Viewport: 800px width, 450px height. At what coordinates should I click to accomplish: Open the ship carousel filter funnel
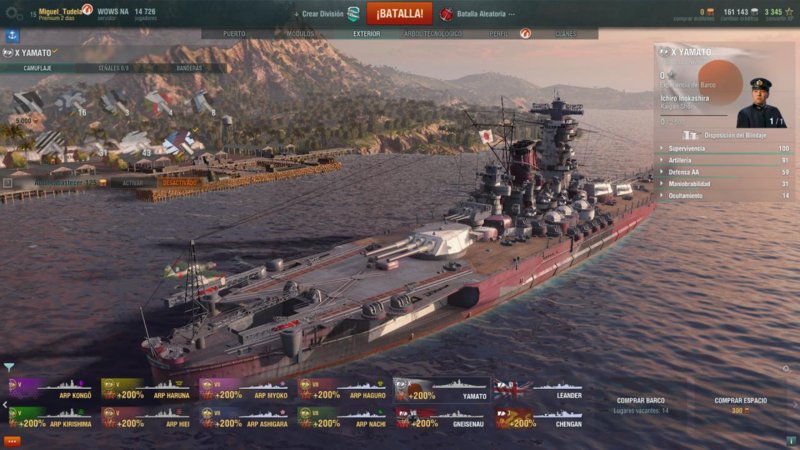[9, 366]
